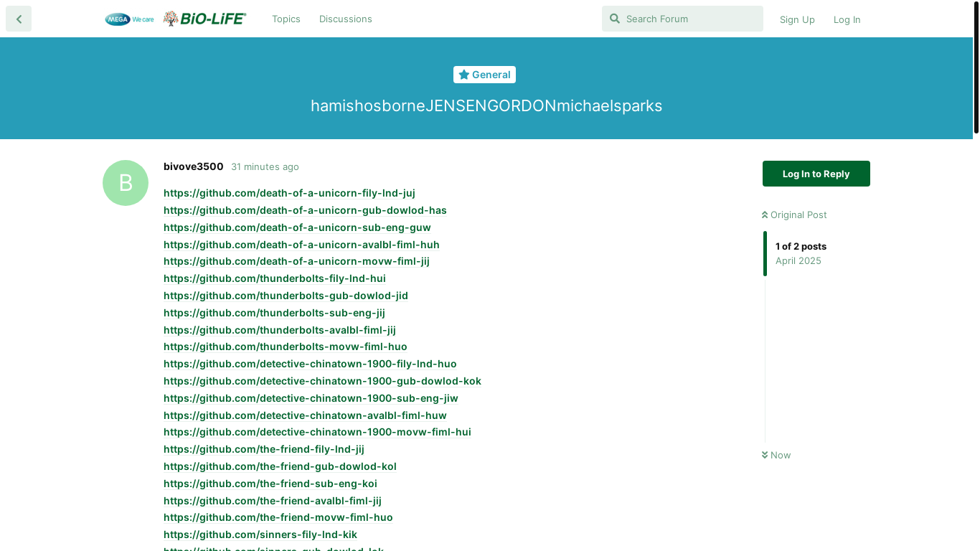
Task: Open the Discussions menu item
Action: [x=345, y=19]
